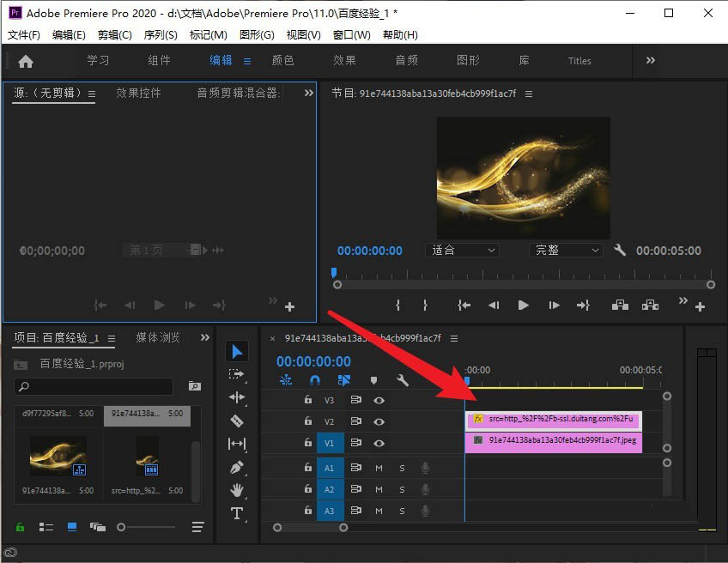This screenshot has width=728, height=563.
Task: Expand the workspace overflow chevron menu
Action: pyautogui.click(x=651, y=60)
